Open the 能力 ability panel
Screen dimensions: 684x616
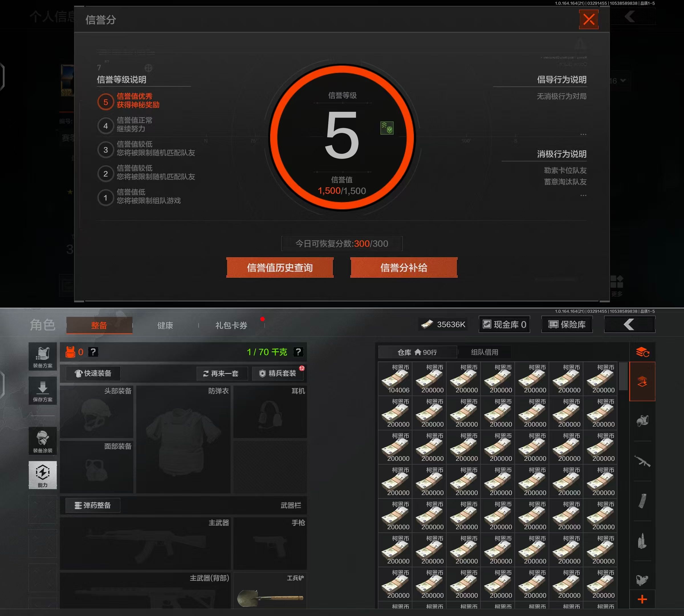pyautogui.click(x=43, y=475)
